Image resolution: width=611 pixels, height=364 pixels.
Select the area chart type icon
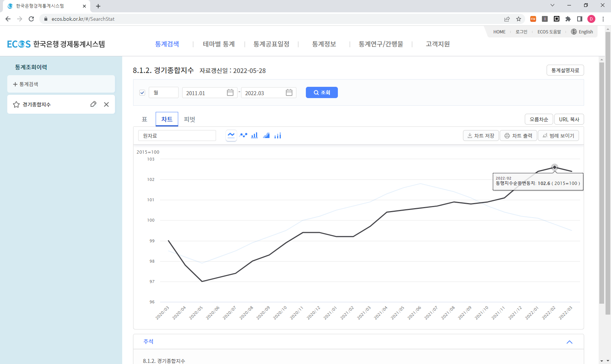pos(266,136)
